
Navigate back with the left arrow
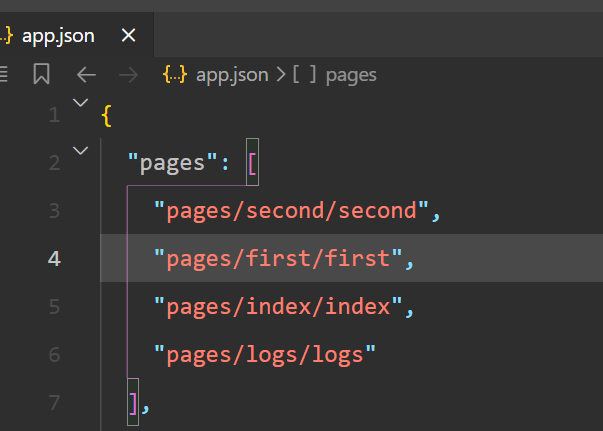(x=87, y=75)
